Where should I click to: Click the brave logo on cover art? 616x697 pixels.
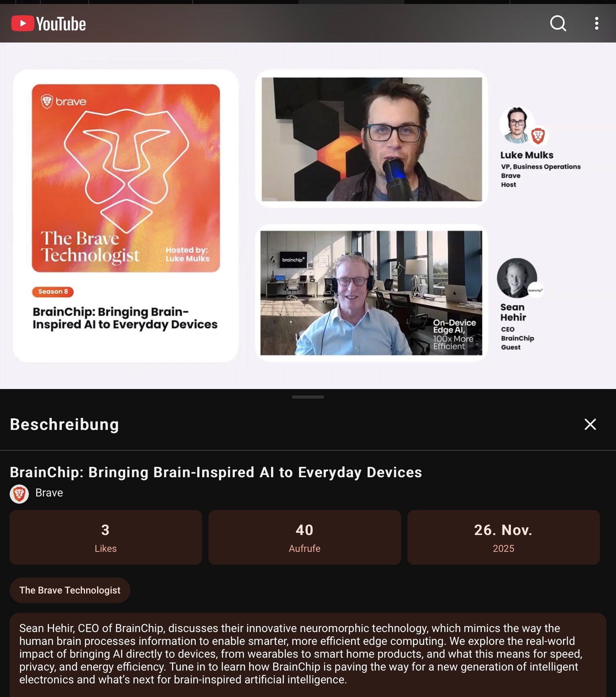coord(64,101)
